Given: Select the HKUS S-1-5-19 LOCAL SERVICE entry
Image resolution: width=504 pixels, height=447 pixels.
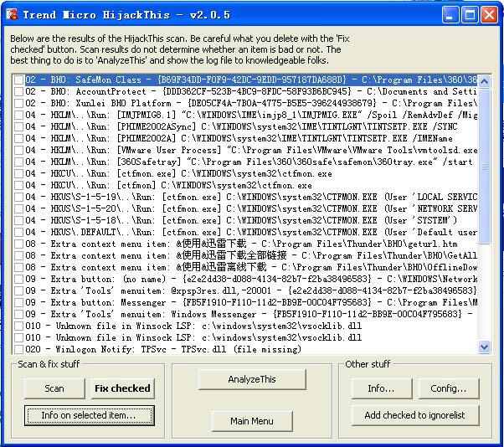Looking at the screenshot, I should tap(251, 197).
